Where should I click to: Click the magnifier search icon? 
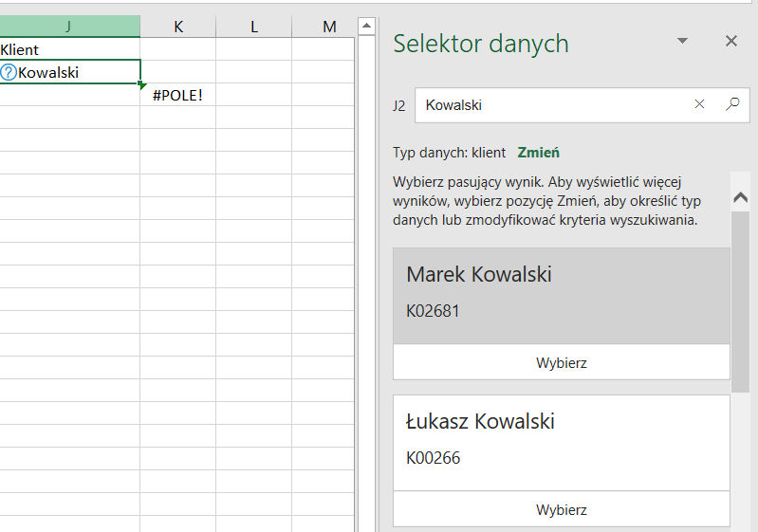(731, 105)
